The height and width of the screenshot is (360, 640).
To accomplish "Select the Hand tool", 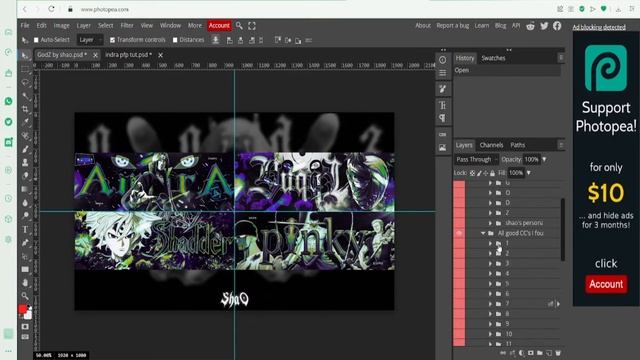I will tap(25, 282).
